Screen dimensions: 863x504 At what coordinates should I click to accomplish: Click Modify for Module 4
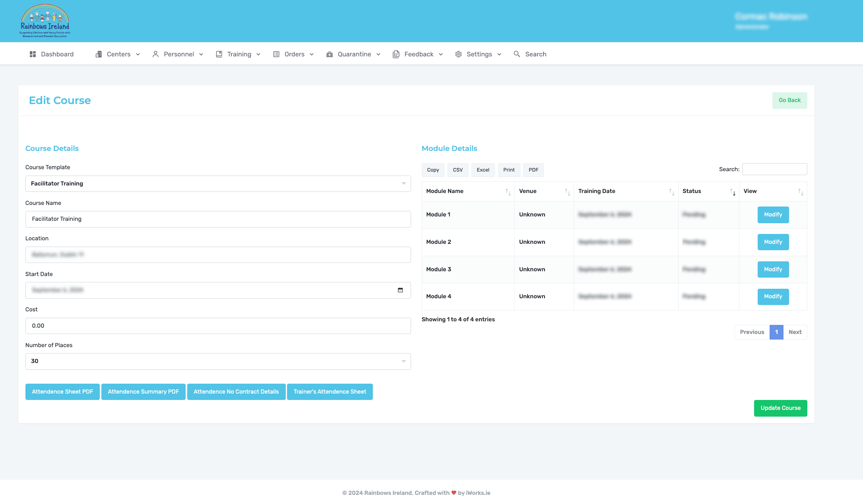click(773, 296)
